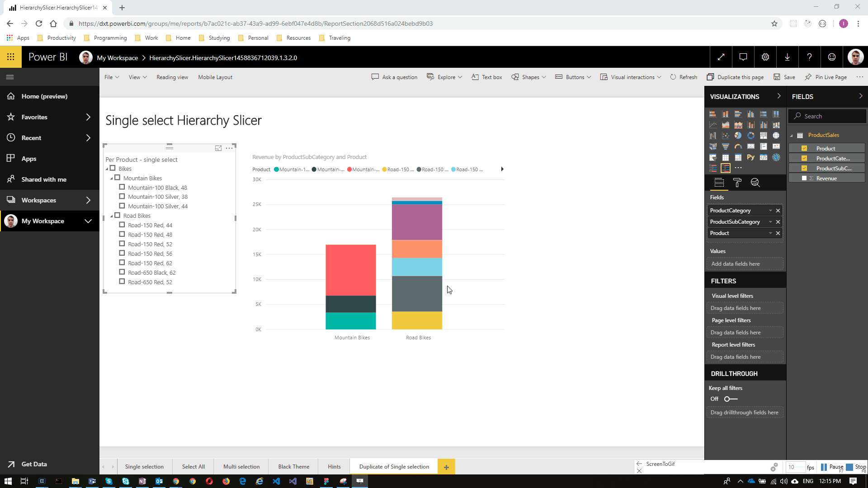The height and width of the screenshot is (488, 868).
Task: Click the Refresh button
Action: pos(684,77)
